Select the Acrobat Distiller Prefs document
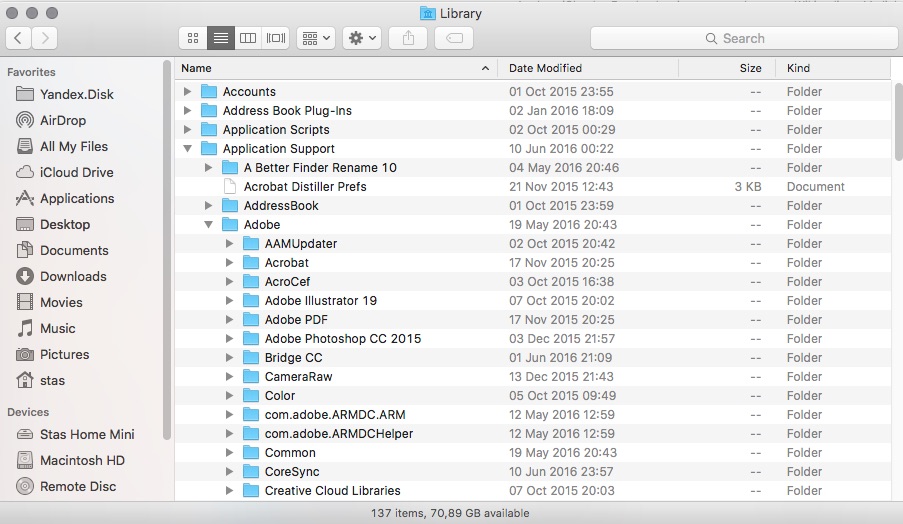Screen dimensions: 903x524 click(x=533, y=187)
